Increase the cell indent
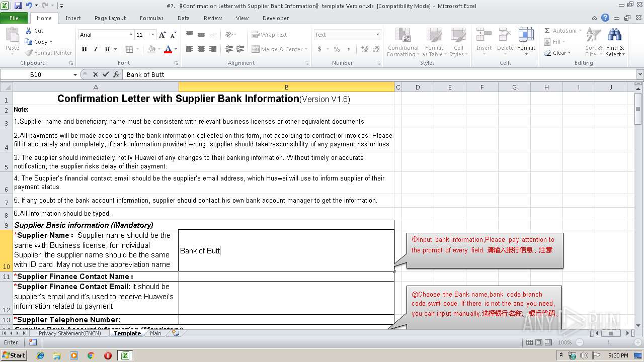Screen dimensions: 644x362 pos(240,49)
